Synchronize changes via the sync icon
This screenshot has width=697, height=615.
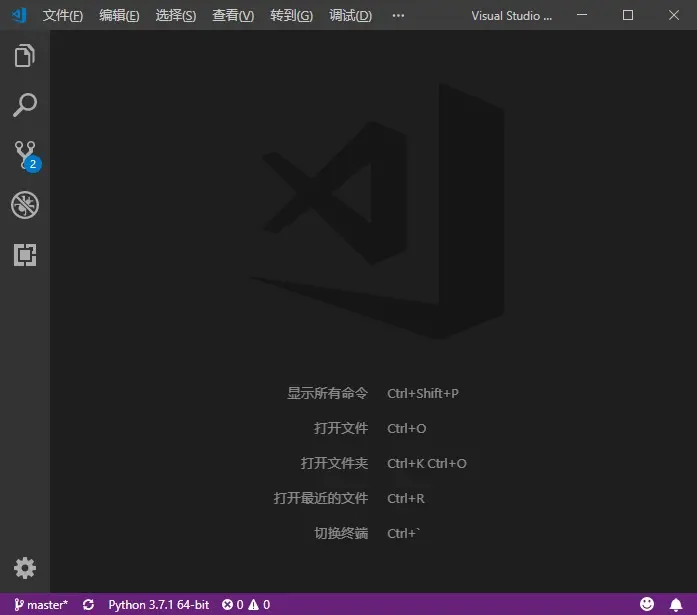[x=88, y=604]
